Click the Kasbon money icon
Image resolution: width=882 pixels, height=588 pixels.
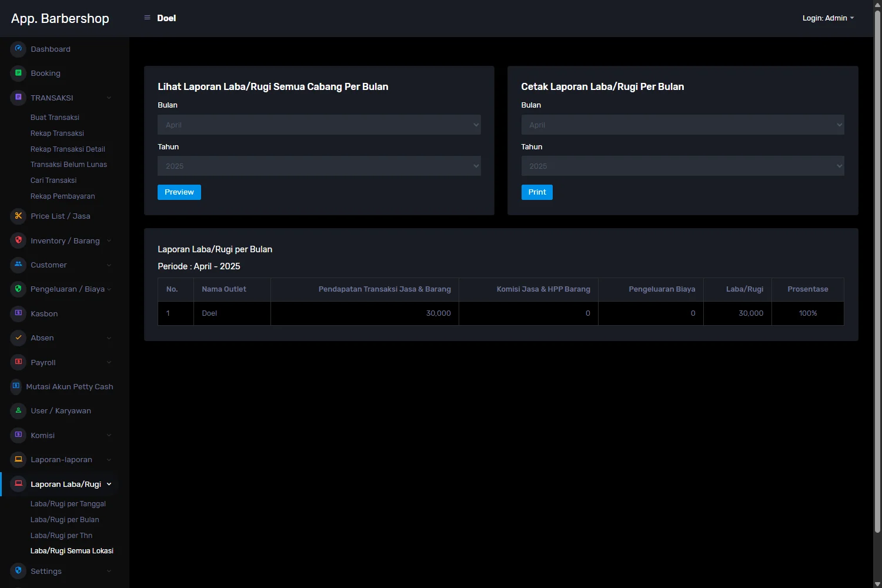[x=18, y=313]
